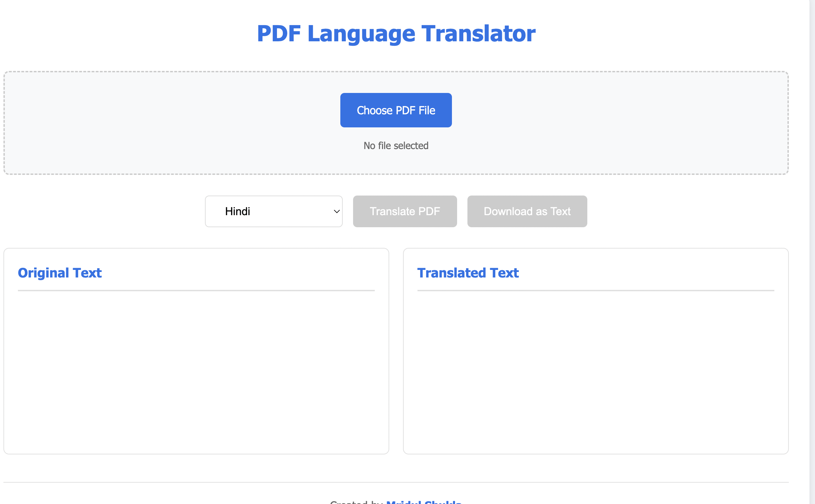Click the chevron arrow on language selector
Screen dimensions: 815x504
click(x=337, y=211)
